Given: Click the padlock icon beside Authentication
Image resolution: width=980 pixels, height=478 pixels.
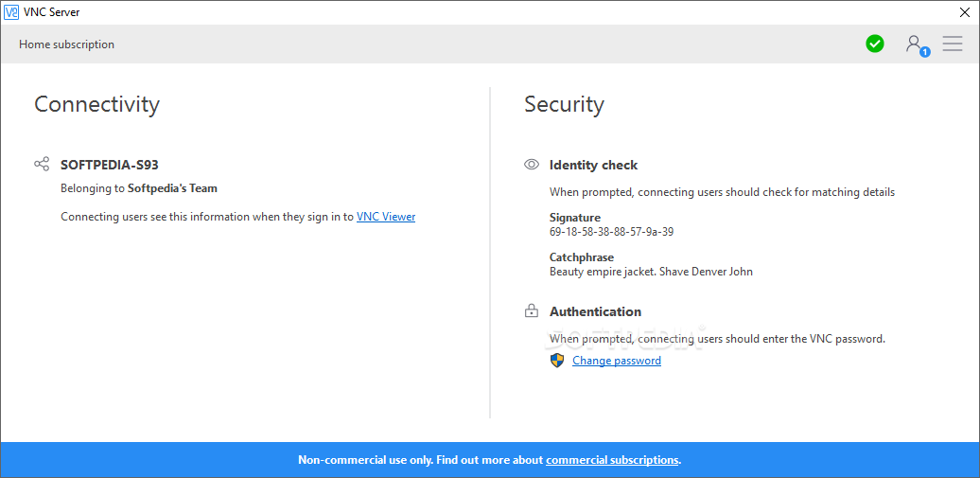Looking at the screenshot, I should point(532,310).
